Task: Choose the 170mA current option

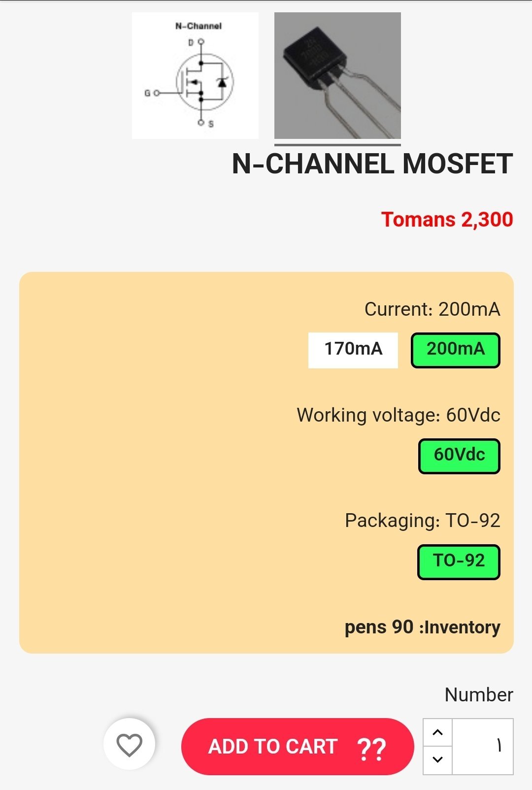Action: (353, 350)
